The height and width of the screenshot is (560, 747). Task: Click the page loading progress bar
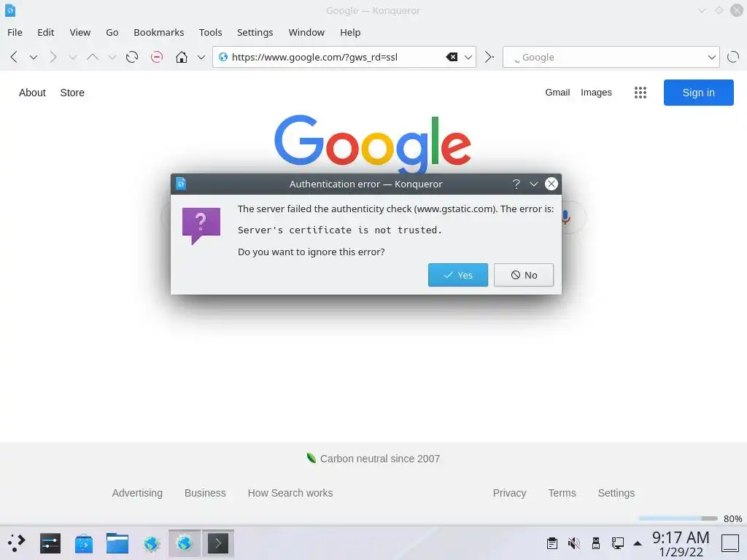pos(678,518)
